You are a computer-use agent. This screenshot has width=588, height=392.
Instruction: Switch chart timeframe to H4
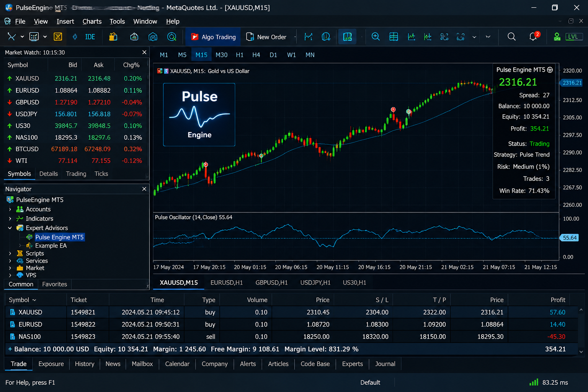coord(256,55)
